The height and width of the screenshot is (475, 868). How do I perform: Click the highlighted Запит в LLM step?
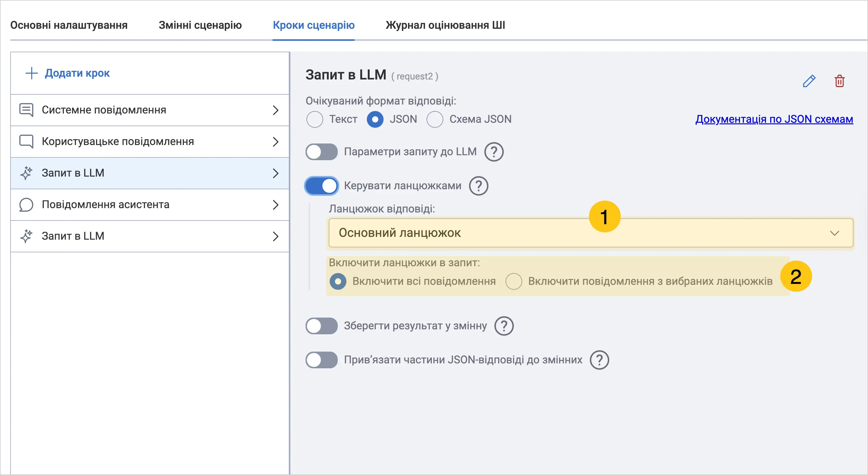150,173
